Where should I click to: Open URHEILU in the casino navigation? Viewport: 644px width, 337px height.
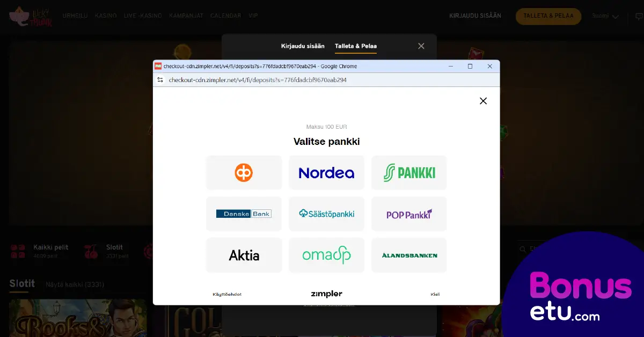coord(75,16)
